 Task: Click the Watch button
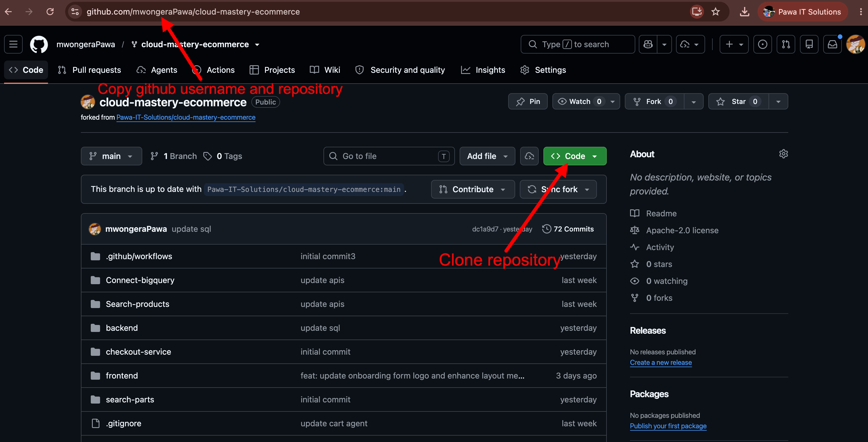click(x=586, y=102)
